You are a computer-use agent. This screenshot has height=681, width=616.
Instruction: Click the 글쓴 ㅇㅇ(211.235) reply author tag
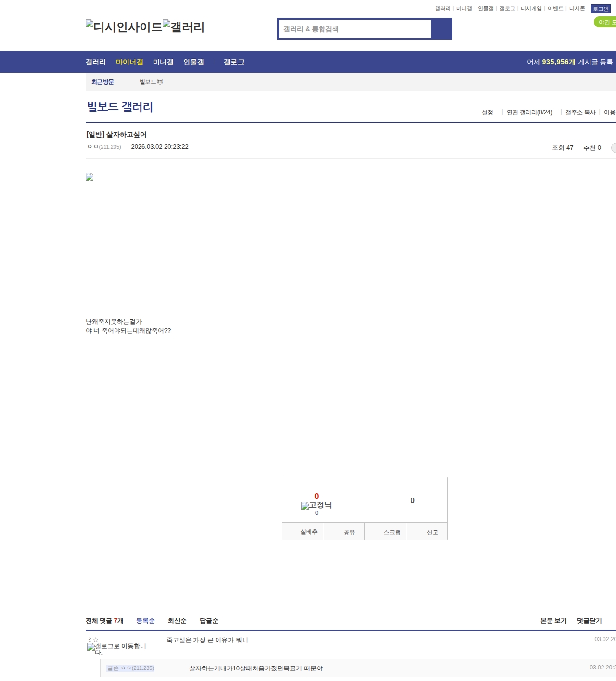coord(130,668)
